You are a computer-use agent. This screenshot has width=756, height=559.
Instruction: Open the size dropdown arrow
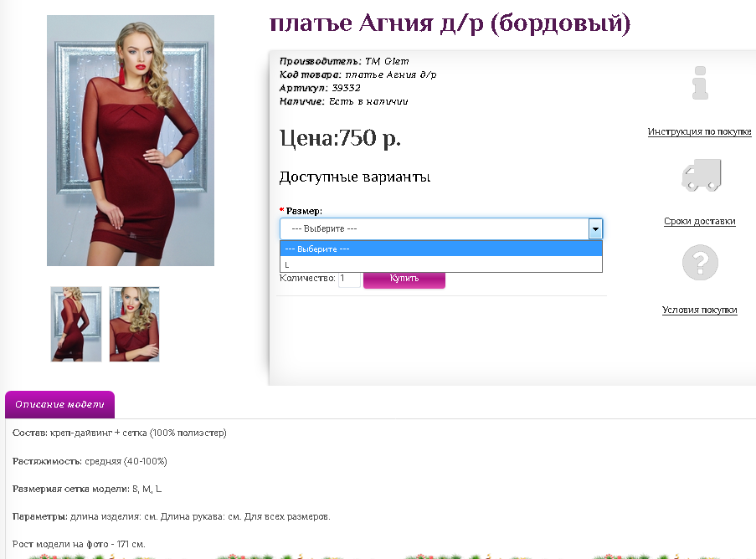(595, 228)
